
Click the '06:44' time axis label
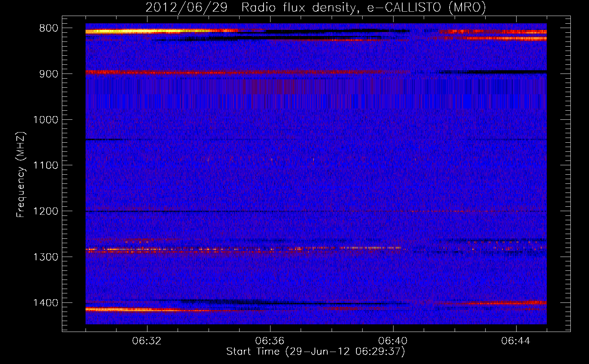click(x=516, y=341)
